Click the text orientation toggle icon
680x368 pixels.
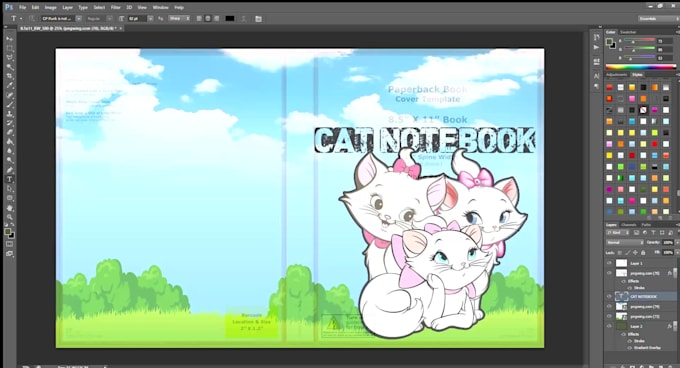pyautogui.click(x=32, y=19)
